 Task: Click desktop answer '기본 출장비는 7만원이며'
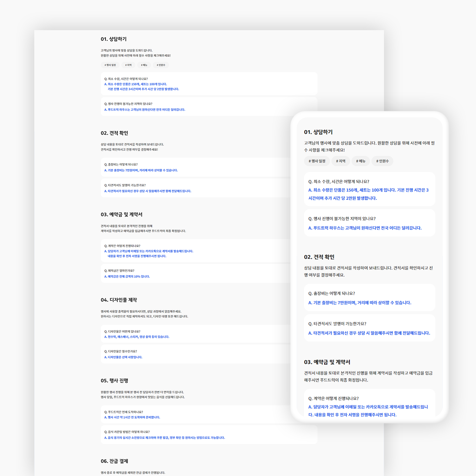tap(141, 170)
